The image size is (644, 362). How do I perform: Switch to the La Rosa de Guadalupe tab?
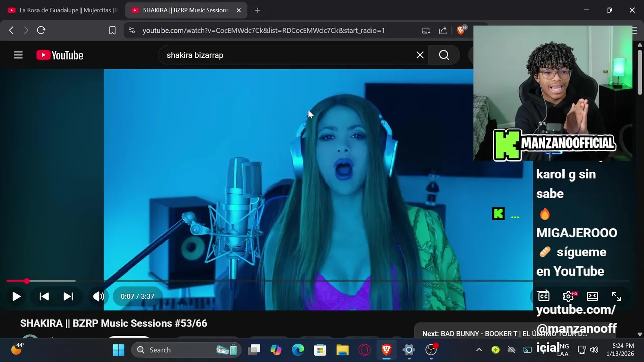(x=62, y=10)
